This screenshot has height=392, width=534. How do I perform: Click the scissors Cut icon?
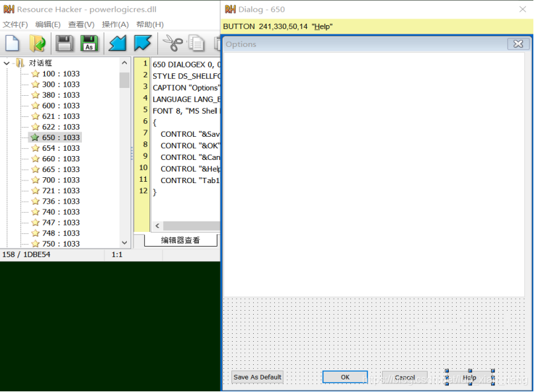tap(172, 43)
